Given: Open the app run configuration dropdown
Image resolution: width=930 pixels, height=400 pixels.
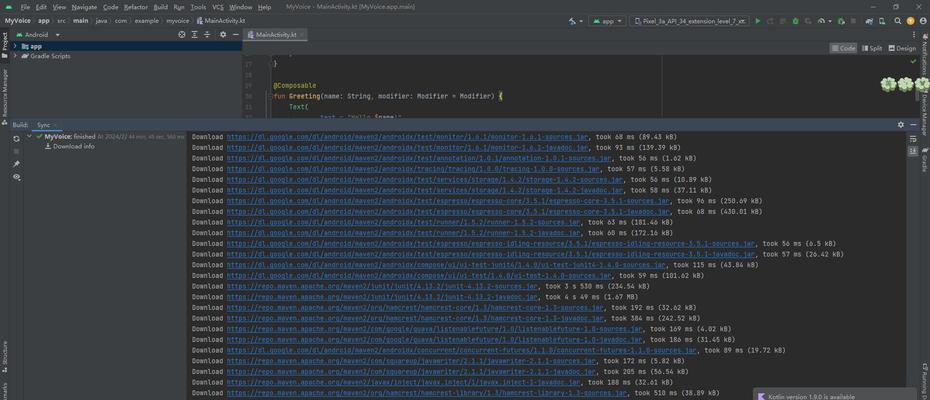Looking at the screenshot, I should click(x=608, y=21).
